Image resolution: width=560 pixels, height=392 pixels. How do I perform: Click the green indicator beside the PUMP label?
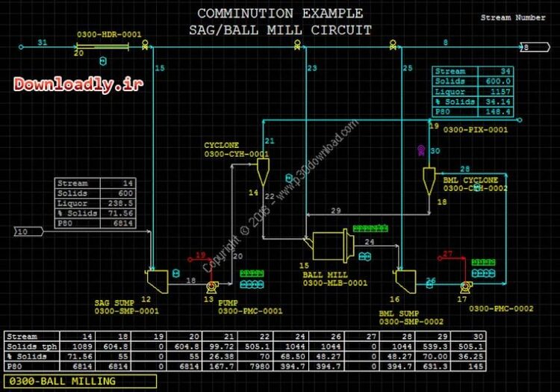[x=252, y=274]
